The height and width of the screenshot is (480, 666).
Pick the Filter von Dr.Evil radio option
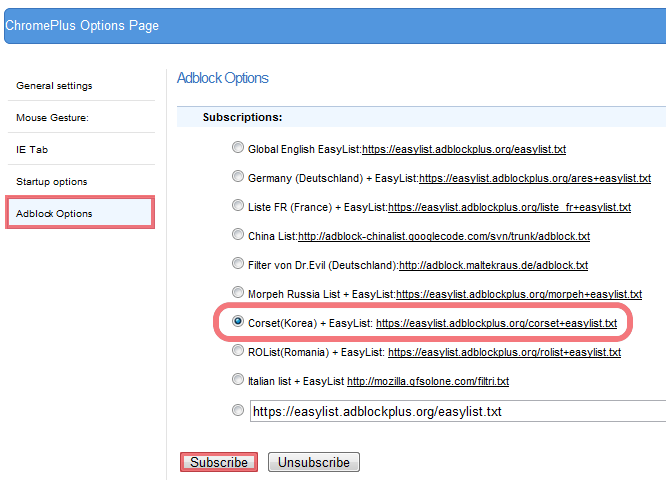coord(238,263)
